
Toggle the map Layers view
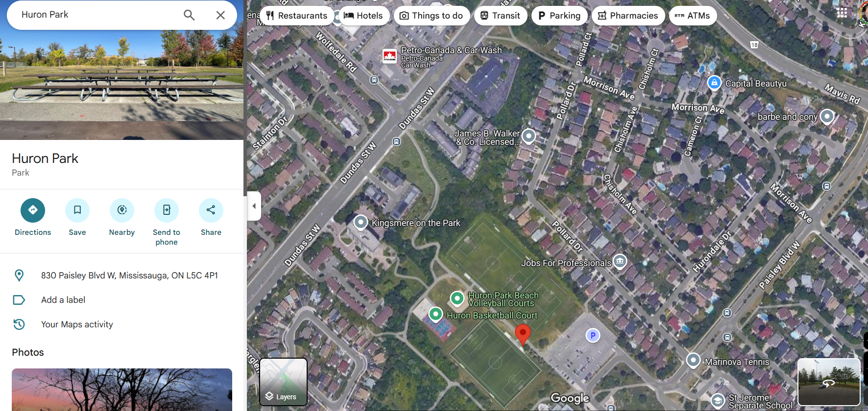pyautogui.click(x=283, y=382)
